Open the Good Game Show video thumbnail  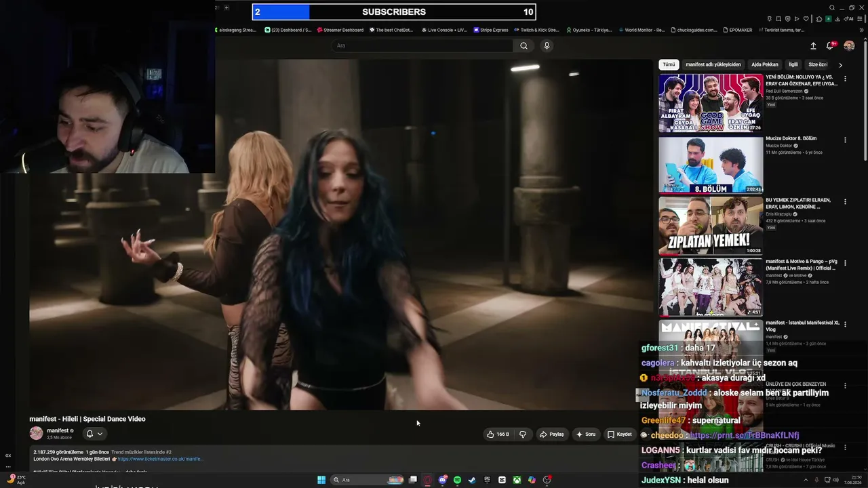tap(711, 103)
